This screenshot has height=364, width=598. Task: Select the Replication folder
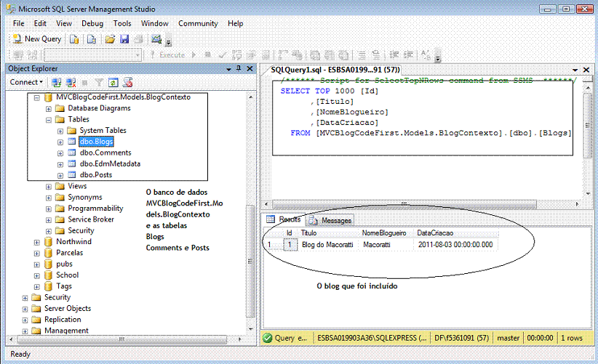pos(63,320)
